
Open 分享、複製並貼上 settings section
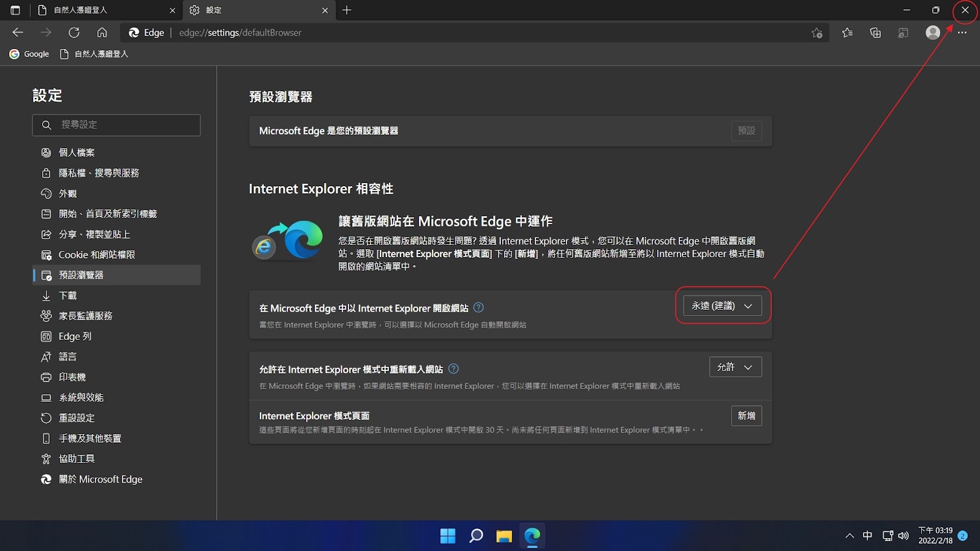click(x=116, y=234)
